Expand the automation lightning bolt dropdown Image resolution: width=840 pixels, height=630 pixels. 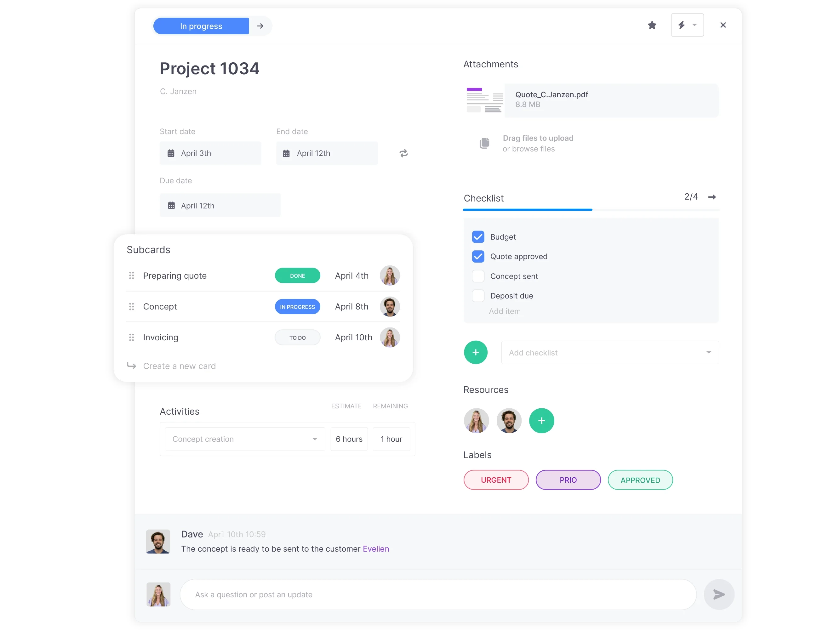(695, 25)
